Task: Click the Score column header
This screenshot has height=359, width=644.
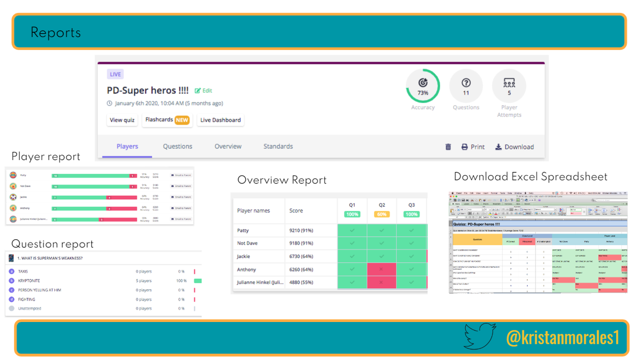Action: tap(297, 211)
